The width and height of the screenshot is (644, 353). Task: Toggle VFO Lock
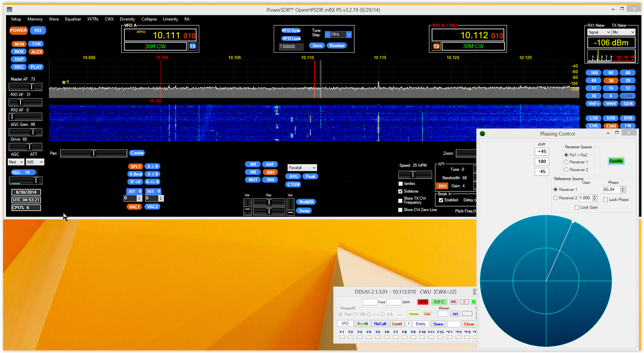[x=291, y=39]
